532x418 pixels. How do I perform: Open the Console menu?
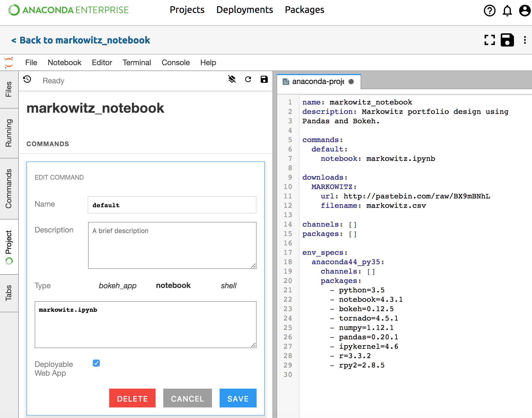pyautogui.click(x=176, y=63)
